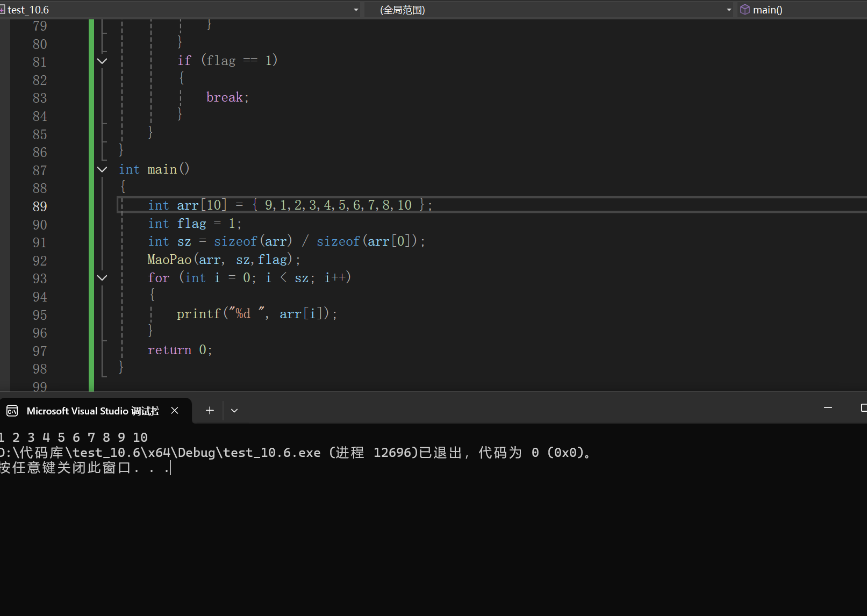This screenshot has width=867, height=616.
Task: Click the 'break;' statement on line 83
Action: [228, 97]
